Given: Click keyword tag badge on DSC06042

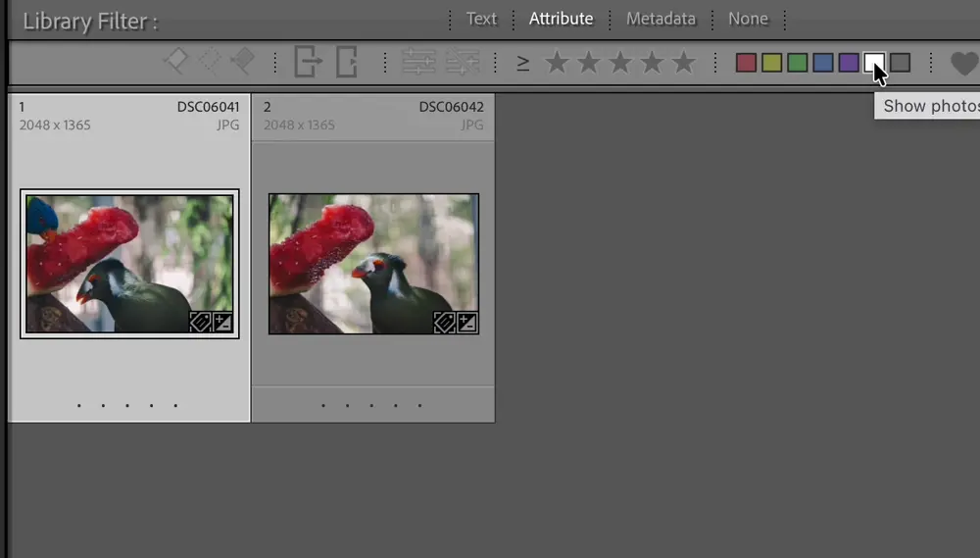Looking at the screenshot, I should 444,323.
